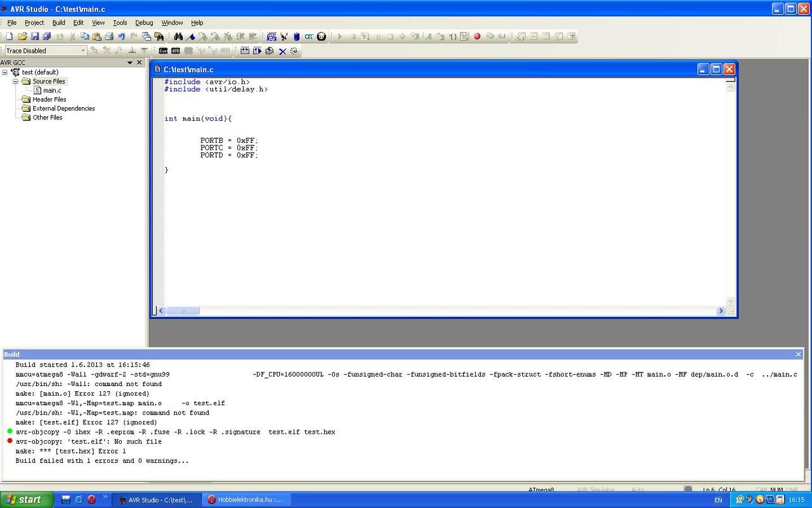The image size is (812, 508).
Task: Click the 'Build failed with 1 errors' line
Action: click(x=102, y=461)
